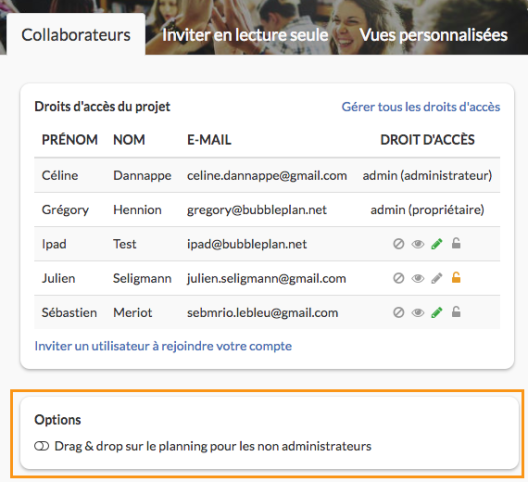Click grey edit pencil for Julien Seligmann

pyautogui.click(x=437, y=278)
